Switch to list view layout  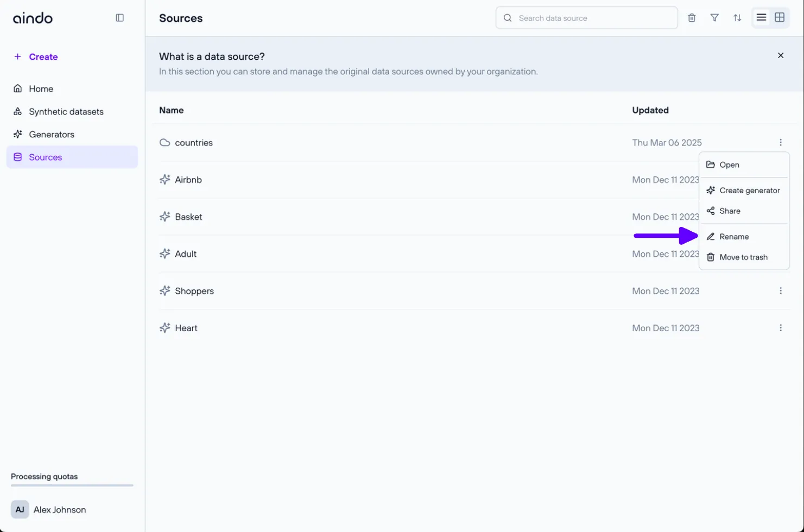click(761, 18)
